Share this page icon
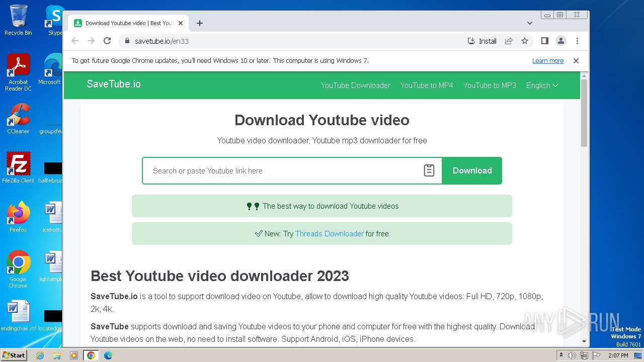Image resolution: width=644 pixels, height=362 pixels. (509, 41)
